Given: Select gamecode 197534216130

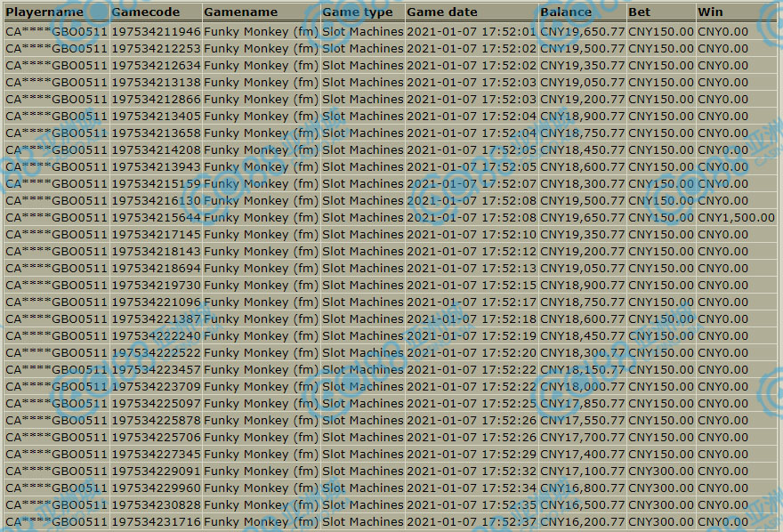Looking at the screenshot, I should [156, 201].
